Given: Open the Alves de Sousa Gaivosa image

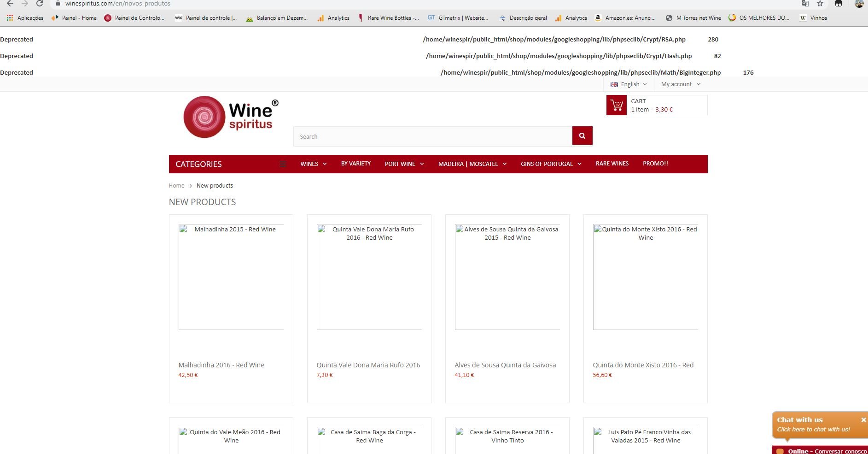Looking at the screenshot, I should pos(507,277).
